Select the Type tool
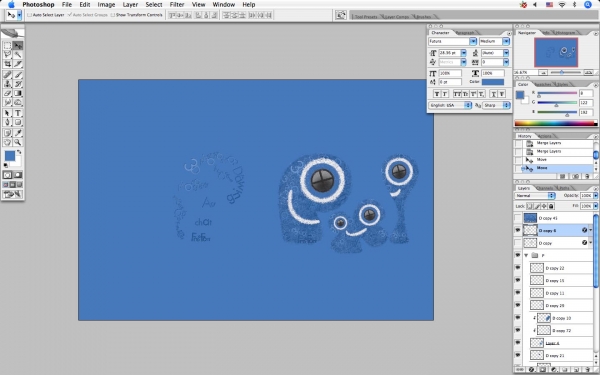Image resolution: width=600 pixels, height=375 pixels. pyautogui.click(x=18, y=113)
